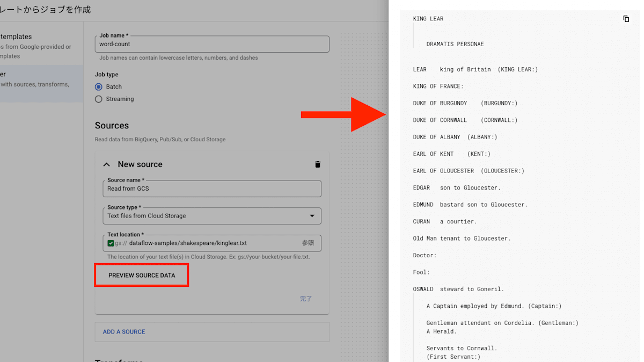Click the Job name field
Screen dimensions: 644x362
tap(212, 44)
